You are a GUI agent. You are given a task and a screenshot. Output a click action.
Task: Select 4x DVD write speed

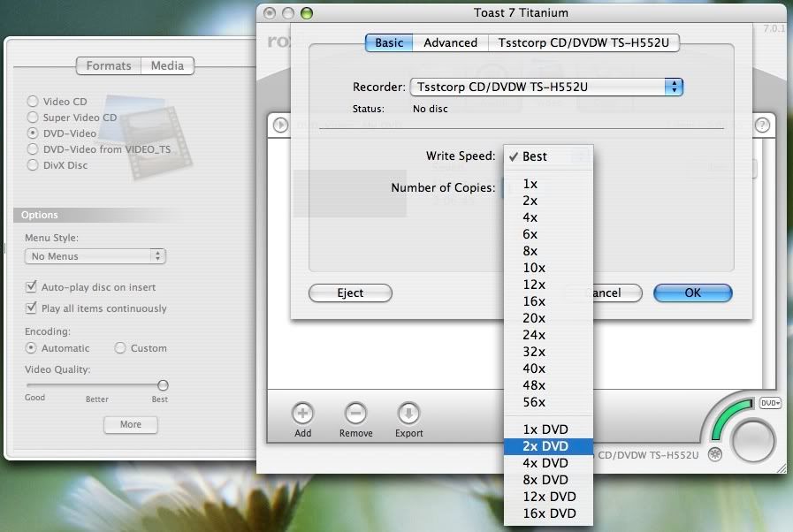[548, 463]
